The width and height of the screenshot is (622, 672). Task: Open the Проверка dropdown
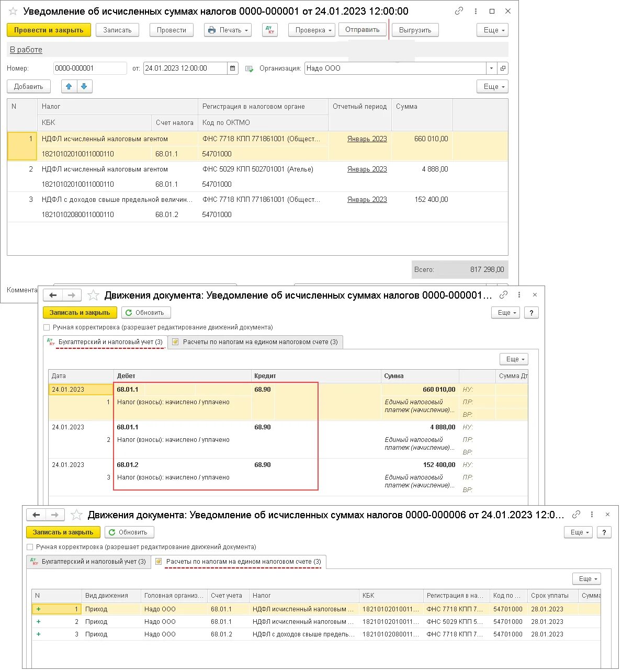[312, 30]
